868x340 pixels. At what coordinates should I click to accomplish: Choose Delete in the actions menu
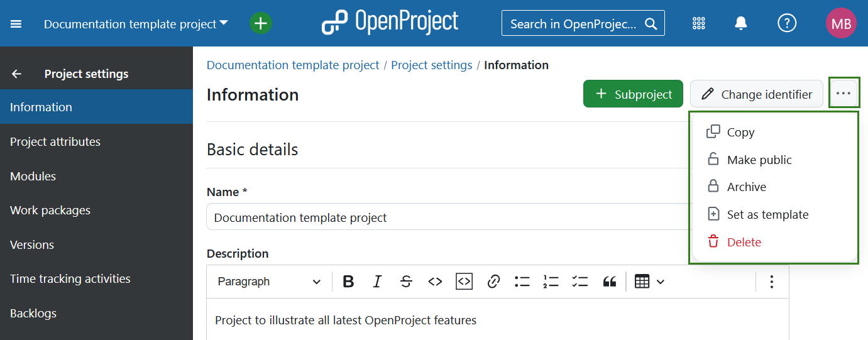click(774, 242)
